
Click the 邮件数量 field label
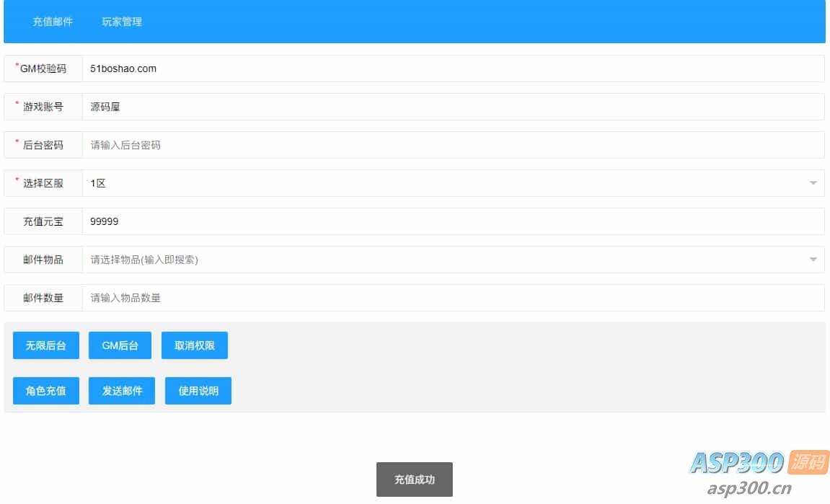click(x=43, y=298)
